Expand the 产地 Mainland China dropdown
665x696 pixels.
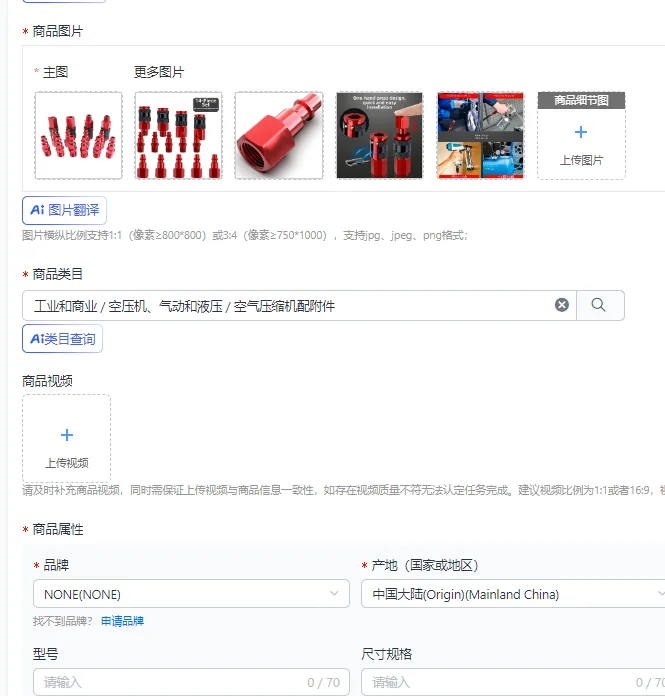click(513, 593)
